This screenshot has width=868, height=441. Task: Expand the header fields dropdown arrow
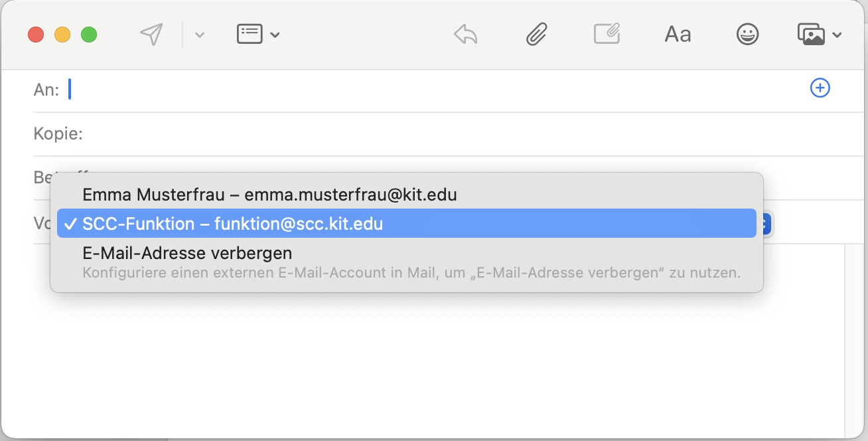(275, 35)
